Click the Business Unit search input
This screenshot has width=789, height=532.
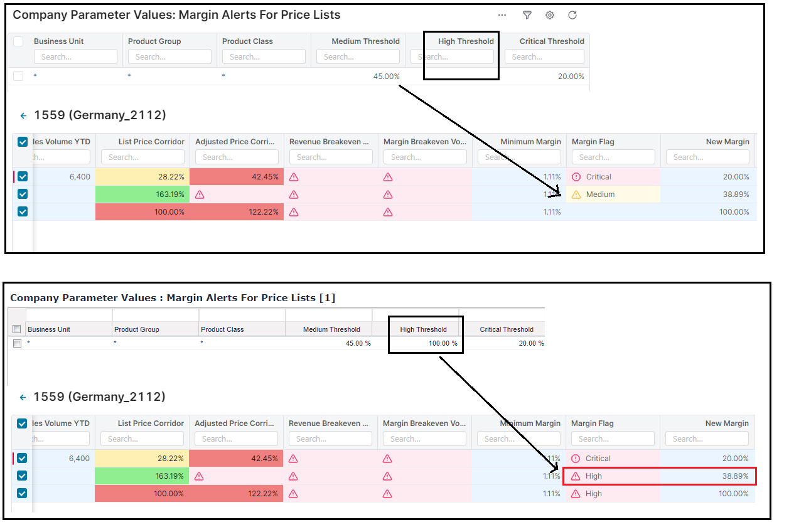[x=75, y=56]
